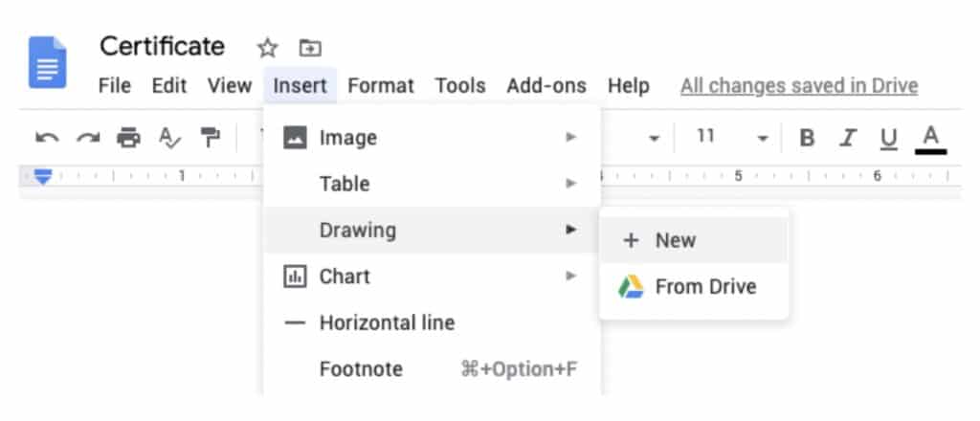Run spelling and grammar check icon

tap(168, 138)
